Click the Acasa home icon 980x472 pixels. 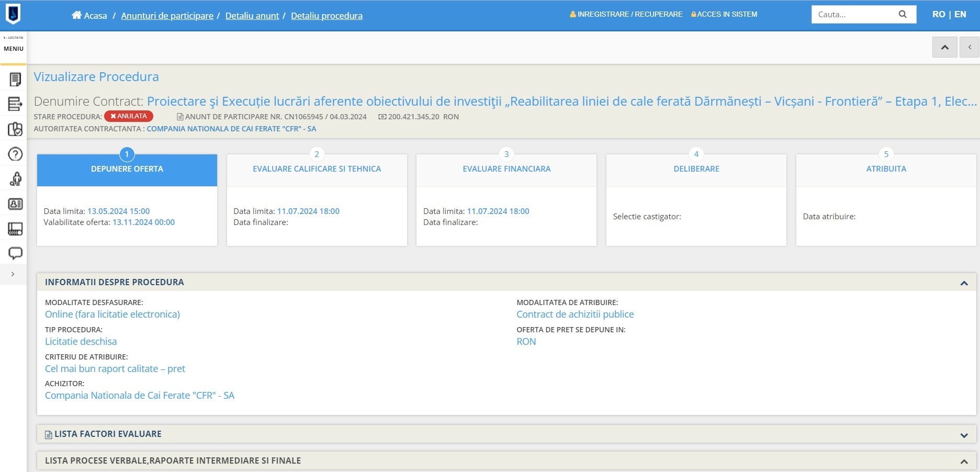(x=76, y=16)
